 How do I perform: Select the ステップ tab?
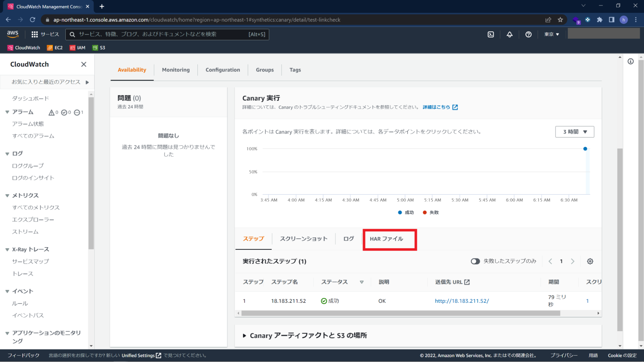pos(253,239)
